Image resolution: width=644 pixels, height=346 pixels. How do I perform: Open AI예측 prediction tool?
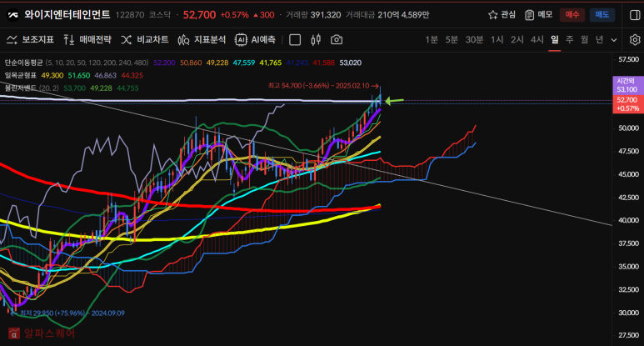tap(255, 40)
